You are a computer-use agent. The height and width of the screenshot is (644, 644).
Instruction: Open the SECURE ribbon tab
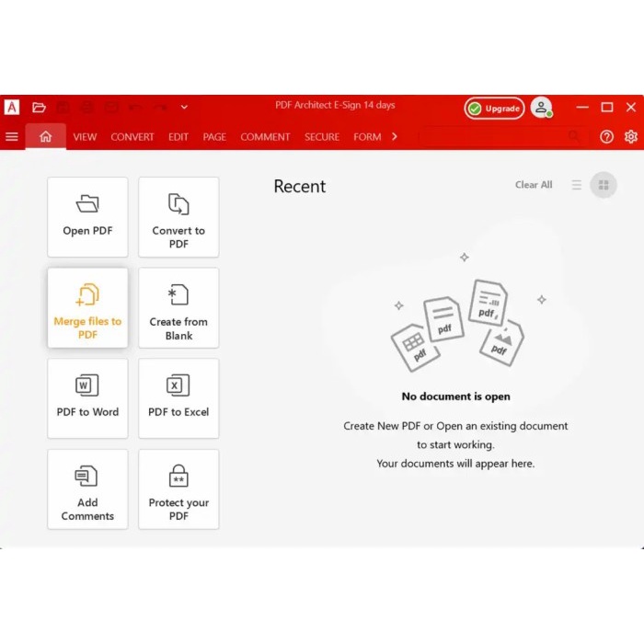tap(322, 137)
